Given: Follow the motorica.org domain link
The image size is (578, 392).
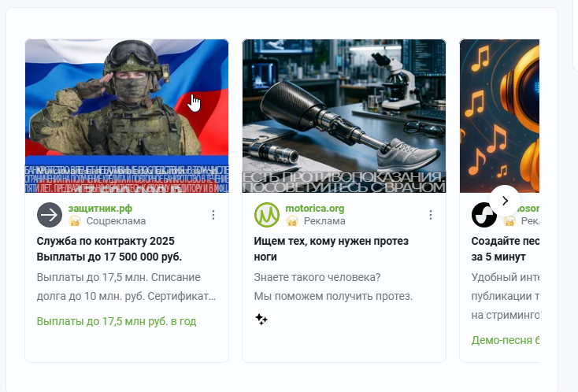Looking at the screenshot, I should 315,209.
